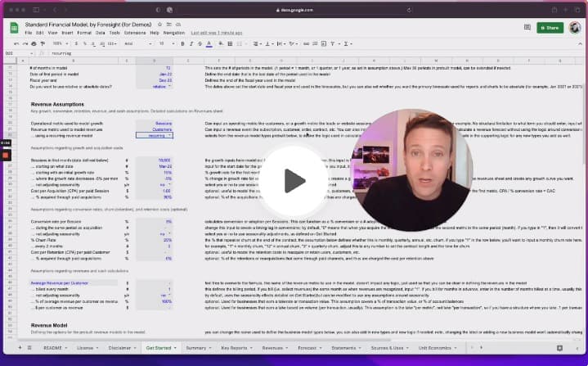This screenshot has width=588, height=366.
Task: Open the 'recurring' revenue model dropdown
Action: tap(154, 134)
